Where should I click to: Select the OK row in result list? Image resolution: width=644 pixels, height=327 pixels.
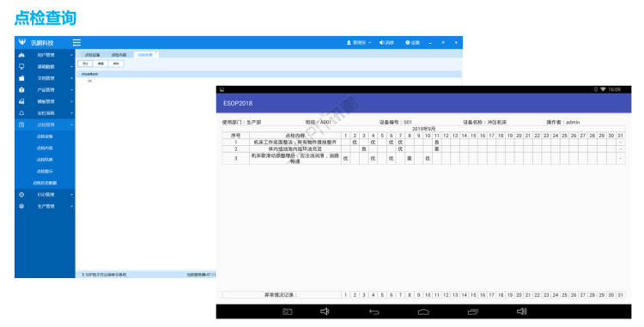point(89,82)
